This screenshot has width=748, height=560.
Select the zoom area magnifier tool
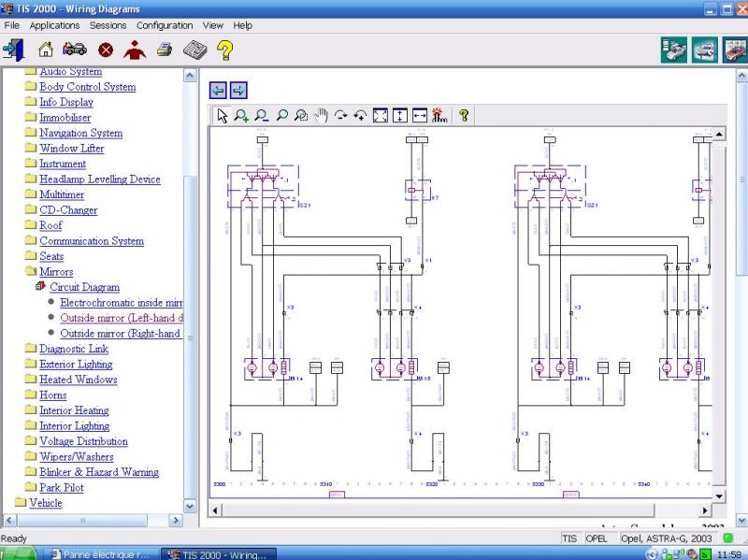pos(301,115)
